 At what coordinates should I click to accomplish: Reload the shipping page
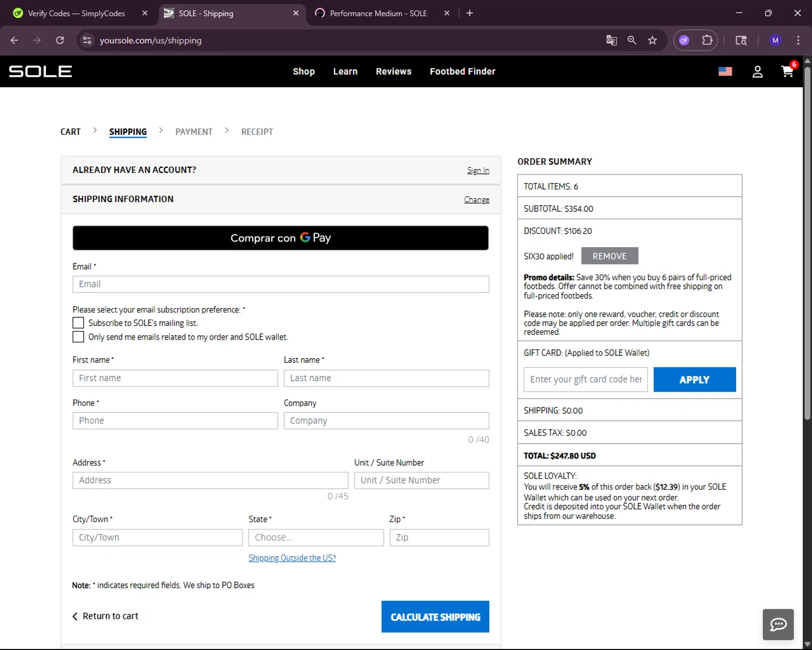click(x=60, y=40)
